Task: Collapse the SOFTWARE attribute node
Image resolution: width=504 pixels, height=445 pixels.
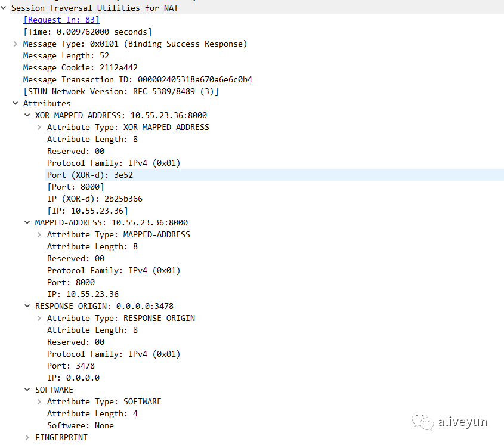Action: click(27, 390)
